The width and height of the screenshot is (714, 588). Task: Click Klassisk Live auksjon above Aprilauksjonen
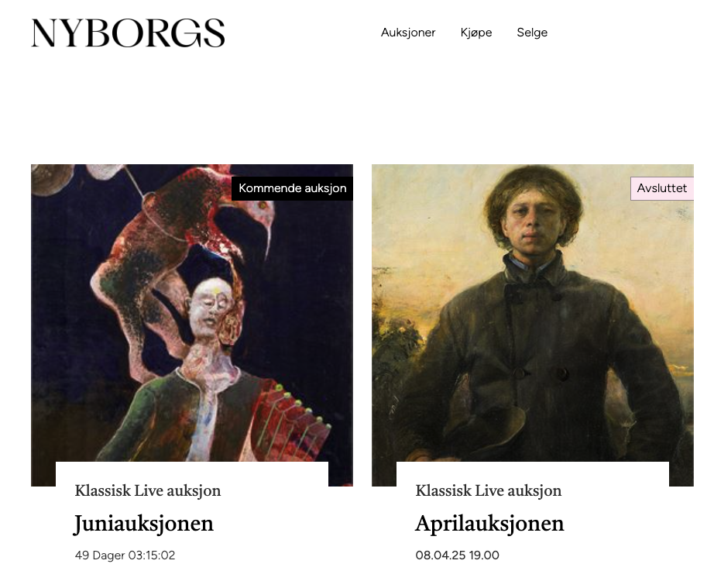click(x=488, y=491)
